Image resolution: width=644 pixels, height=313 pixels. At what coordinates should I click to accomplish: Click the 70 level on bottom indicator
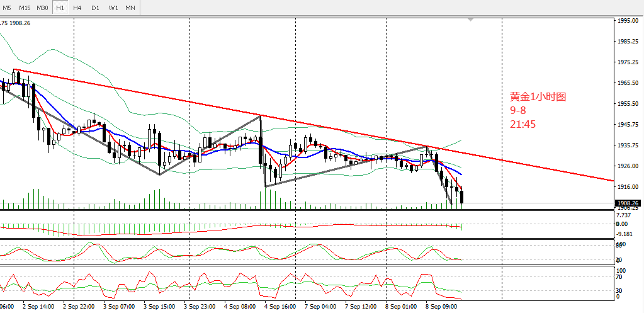(x=620, y=277)
